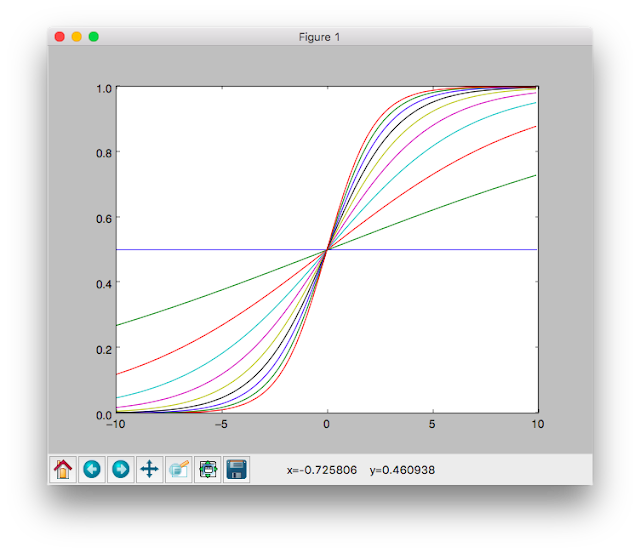Click the x=-0.725806 coordinate readout
The width and height of the screenshot is (640, 553).
click(x=322, y=470)
